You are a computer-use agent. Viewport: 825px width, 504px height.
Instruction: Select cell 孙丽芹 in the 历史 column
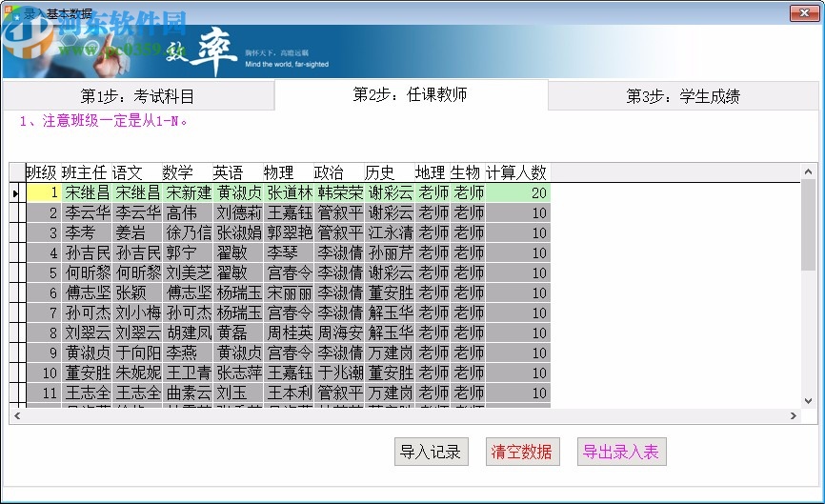click(x=390, y=253)
